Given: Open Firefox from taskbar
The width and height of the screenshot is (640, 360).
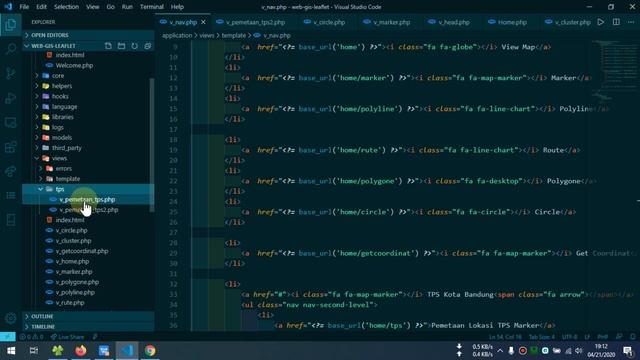Looking at the screenshot, I should [x=80, y=351].
